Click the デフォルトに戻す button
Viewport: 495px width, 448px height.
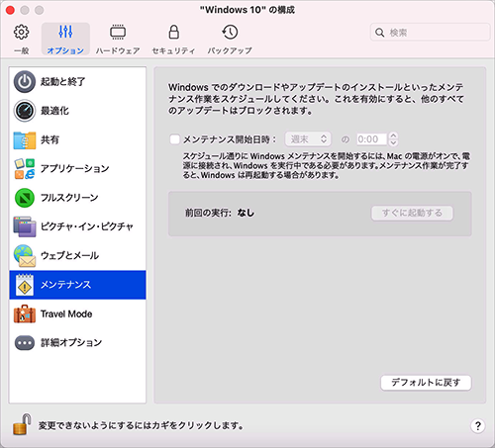(x=426, y=383)
